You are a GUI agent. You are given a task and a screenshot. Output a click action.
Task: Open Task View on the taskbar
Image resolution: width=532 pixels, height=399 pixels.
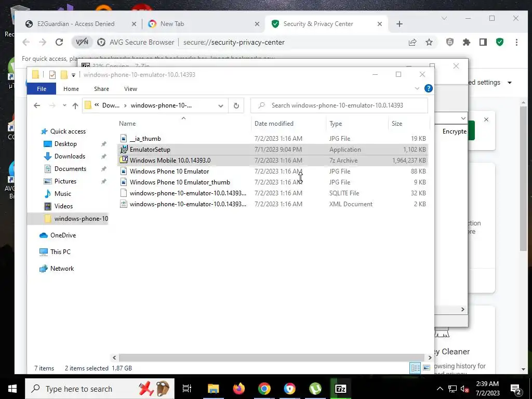187,389
